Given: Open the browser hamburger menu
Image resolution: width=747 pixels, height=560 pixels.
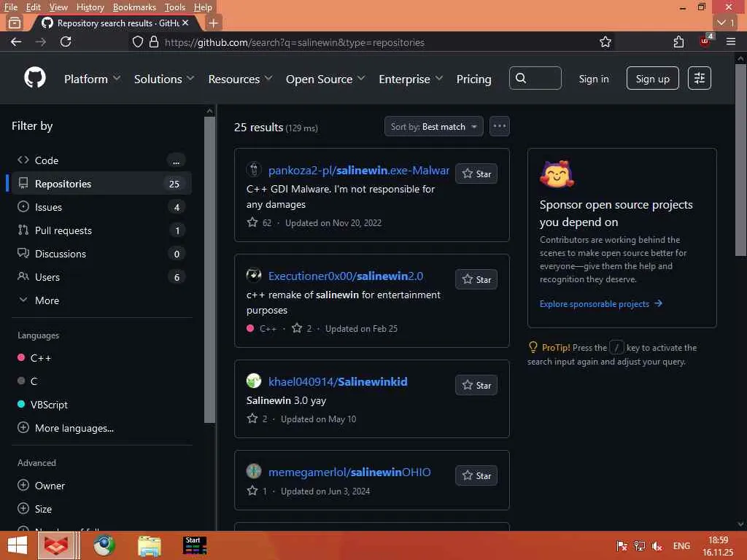Looking at the screenshot, I should tap(731, 42).
